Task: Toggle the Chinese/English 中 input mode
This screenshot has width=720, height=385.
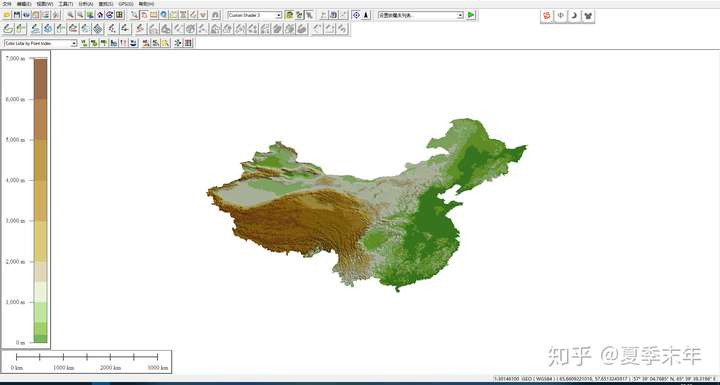Action: point(561,16)
